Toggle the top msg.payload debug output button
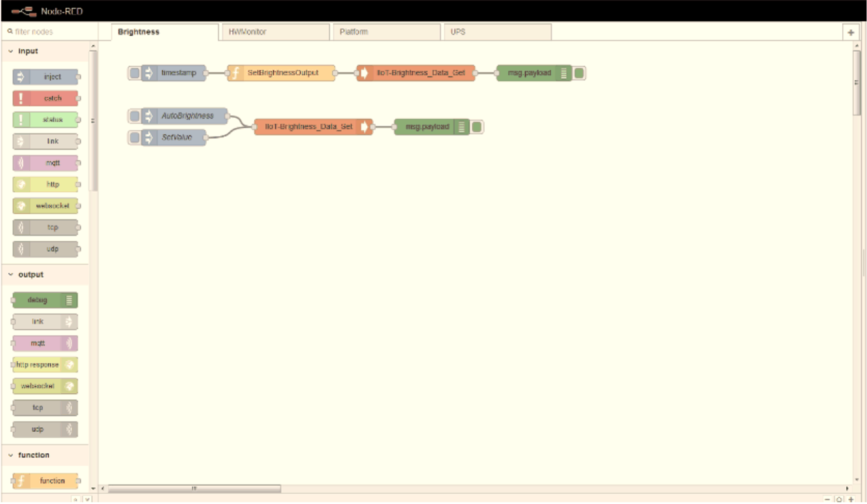 tap(579, 73)
